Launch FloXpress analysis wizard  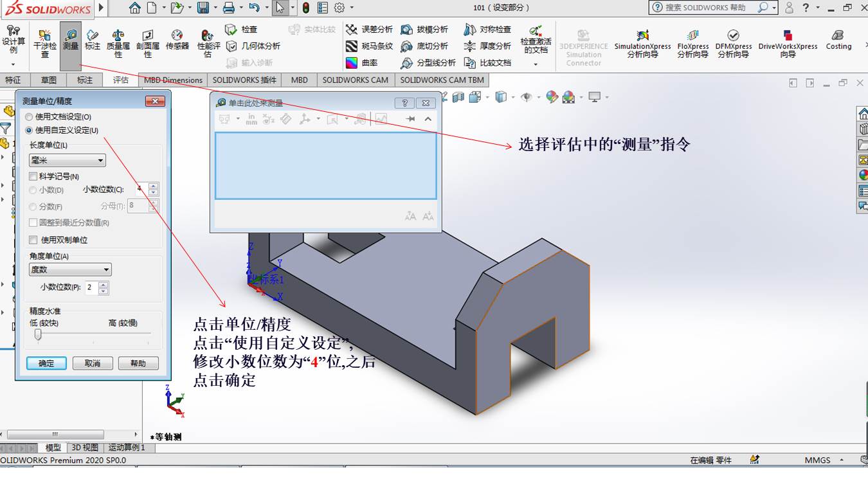(x=692, y=42)
